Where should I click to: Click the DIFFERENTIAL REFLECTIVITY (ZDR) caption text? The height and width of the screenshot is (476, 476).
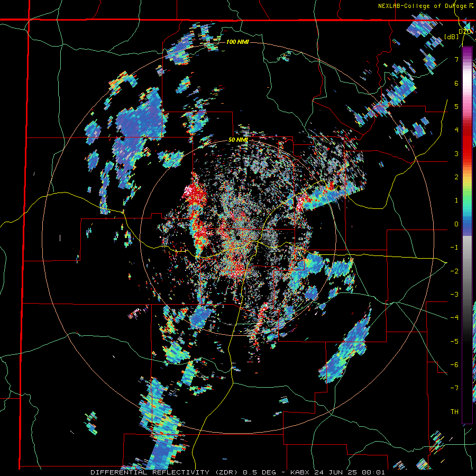pyautogui.click(x=165, y=472)
